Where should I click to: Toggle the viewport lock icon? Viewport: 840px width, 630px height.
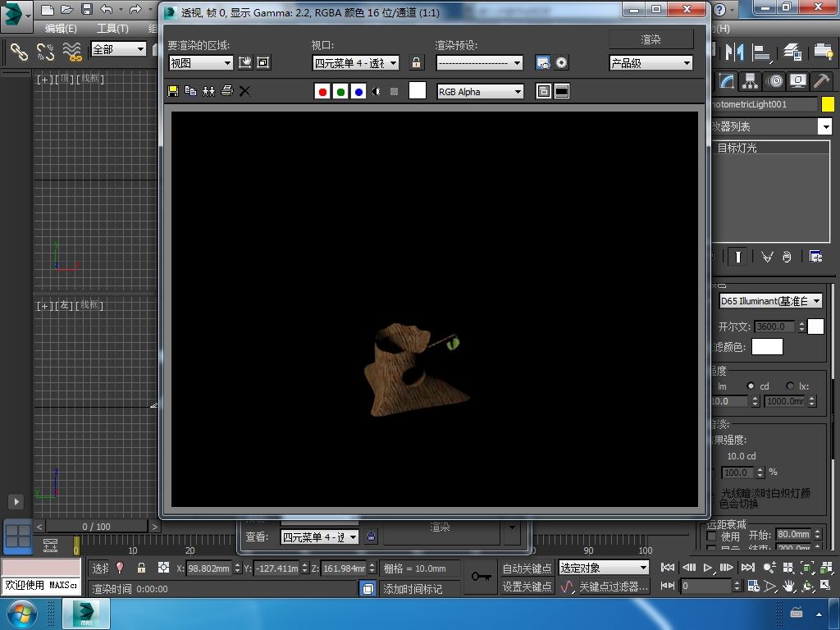click(417, 63)
